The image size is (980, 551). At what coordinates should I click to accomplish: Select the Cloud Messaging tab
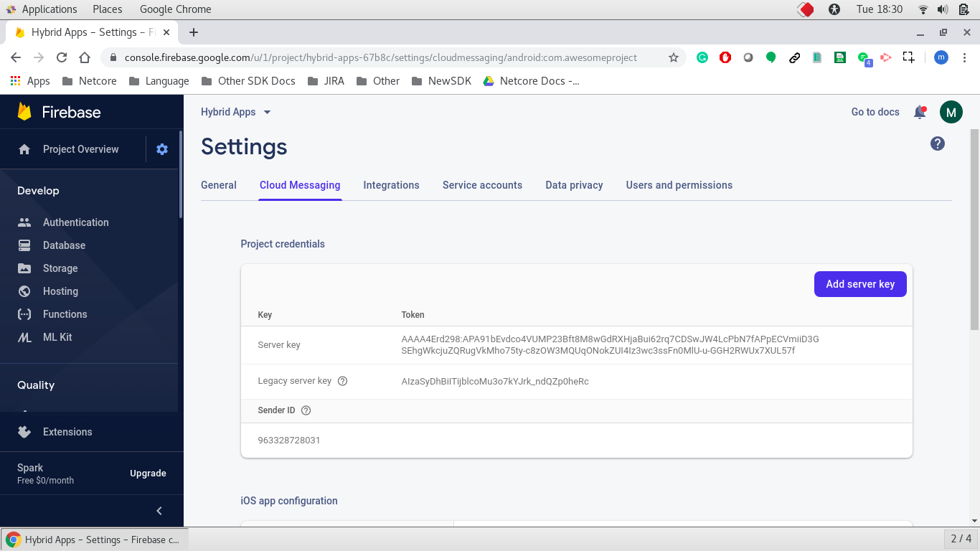(x=300, y=185)
